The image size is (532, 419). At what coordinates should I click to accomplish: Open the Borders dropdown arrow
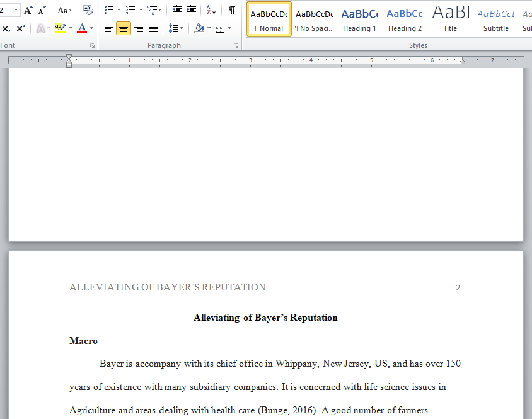point(229,28)
